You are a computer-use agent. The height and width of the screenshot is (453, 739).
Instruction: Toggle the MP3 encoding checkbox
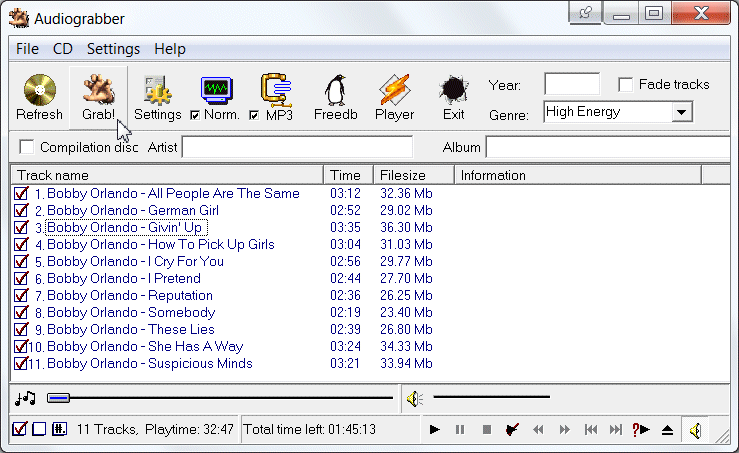[x=254, y=115]
